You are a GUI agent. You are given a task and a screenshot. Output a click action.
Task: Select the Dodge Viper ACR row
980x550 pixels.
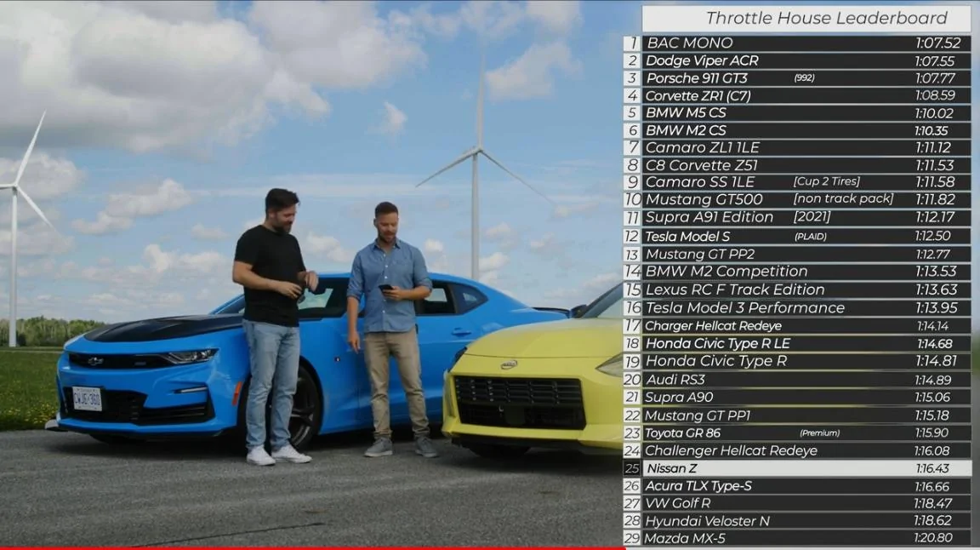point(806,60)
